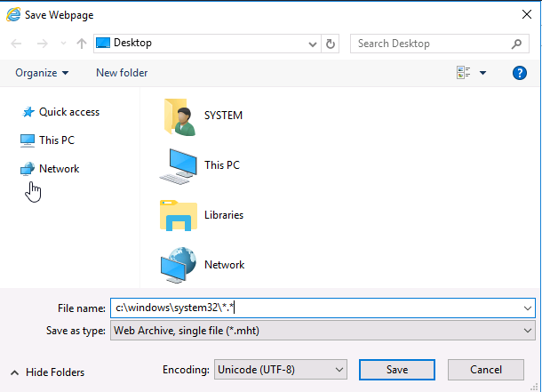Expand the view options arrow
Viewport: 542px width, 392px height.
coord(482,73)
